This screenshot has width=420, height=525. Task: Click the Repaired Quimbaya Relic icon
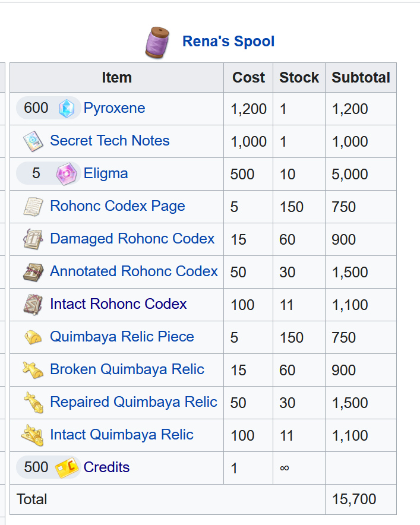(x=33, y=403)
